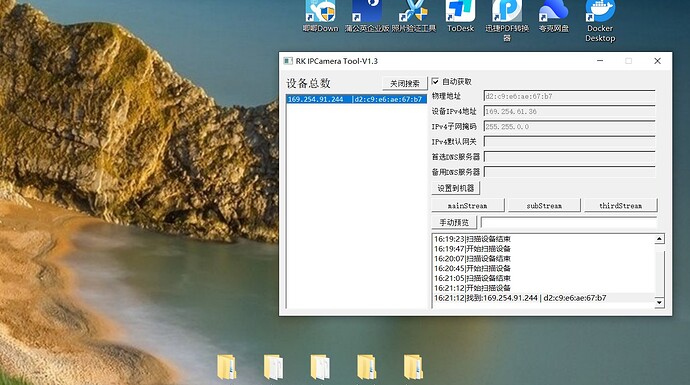Image resolution: width=690 pixels, height=385 pixels.
Task: Launch Docker Desktop shortcut
Action: click(x=600, y=20)
